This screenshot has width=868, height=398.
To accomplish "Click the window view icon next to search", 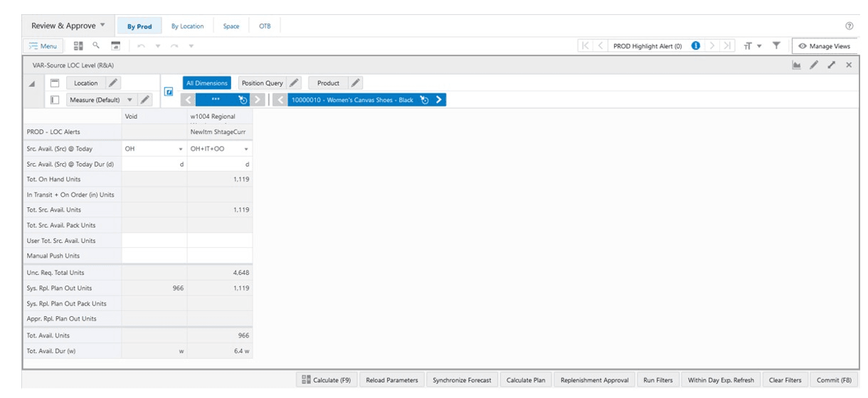I will (x=115, y=46).
